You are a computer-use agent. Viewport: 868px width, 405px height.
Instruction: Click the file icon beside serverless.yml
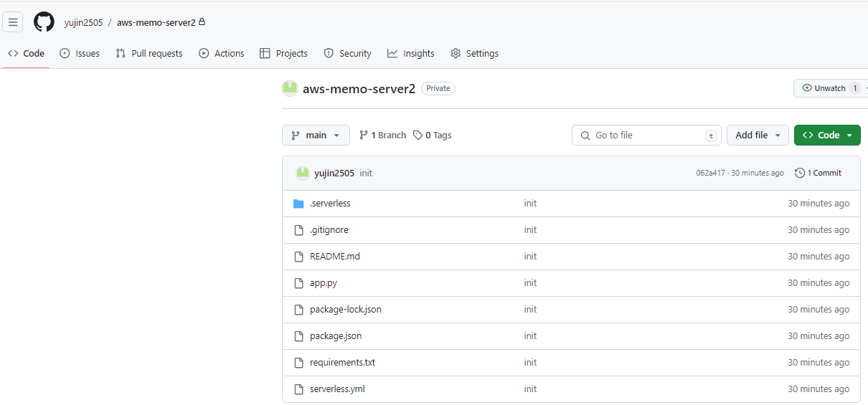pyautogui.click(x=298, y=389)
